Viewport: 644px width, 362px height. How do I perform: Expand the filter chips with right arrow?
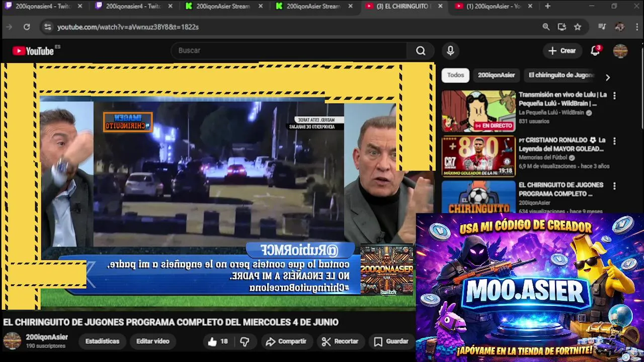point(608,77)
